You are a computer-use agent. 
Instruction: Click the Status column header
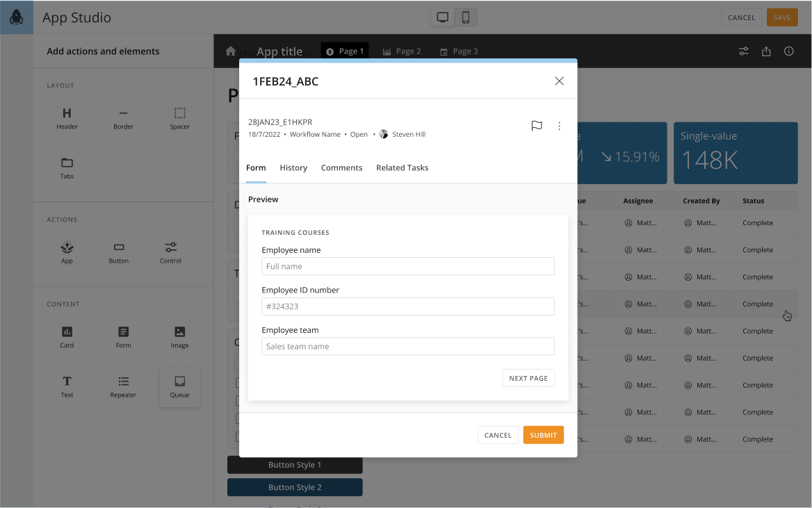[x=753, y=201]
